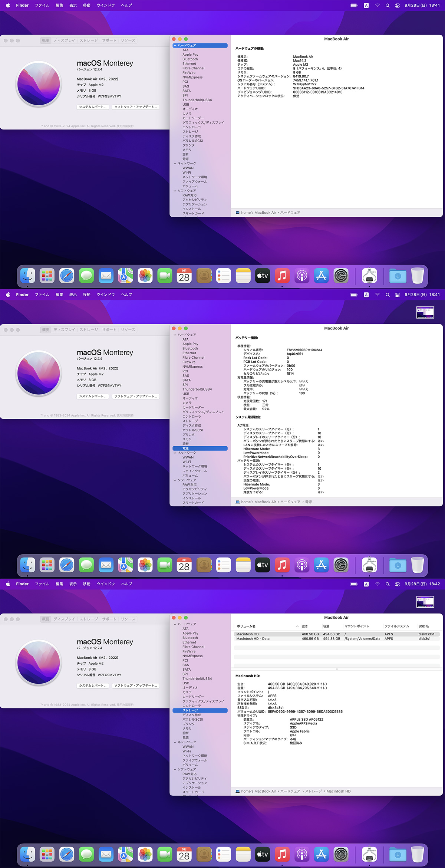Screen dimensions: 445x868
Task: Click システムレポート button beside the battery info window
Action: (93, 396)
